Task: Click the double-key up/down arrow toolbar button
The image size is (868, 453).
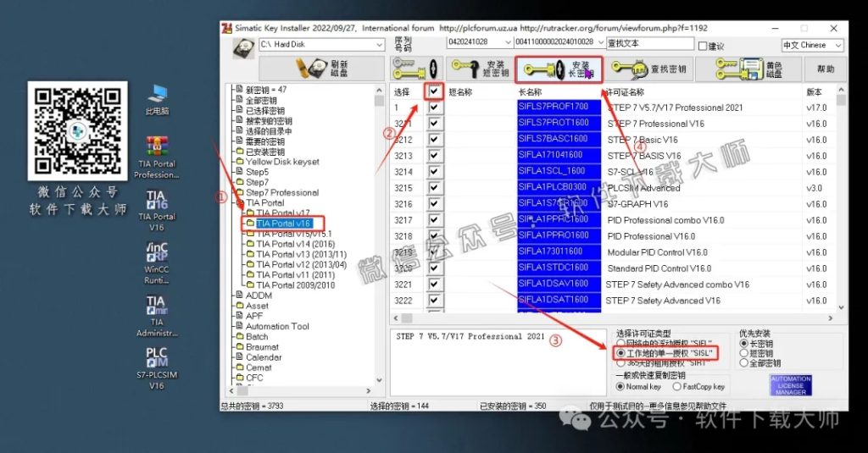Action: (x=415, y=69)
